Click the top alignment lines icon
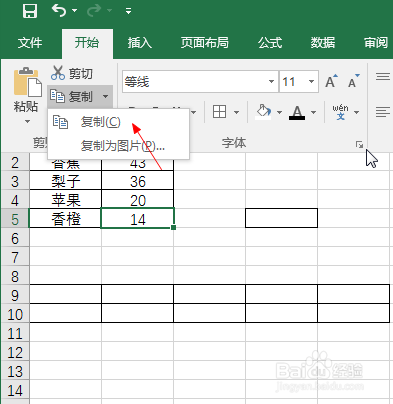This screenshot has height=404, width=393. point(383,77)
